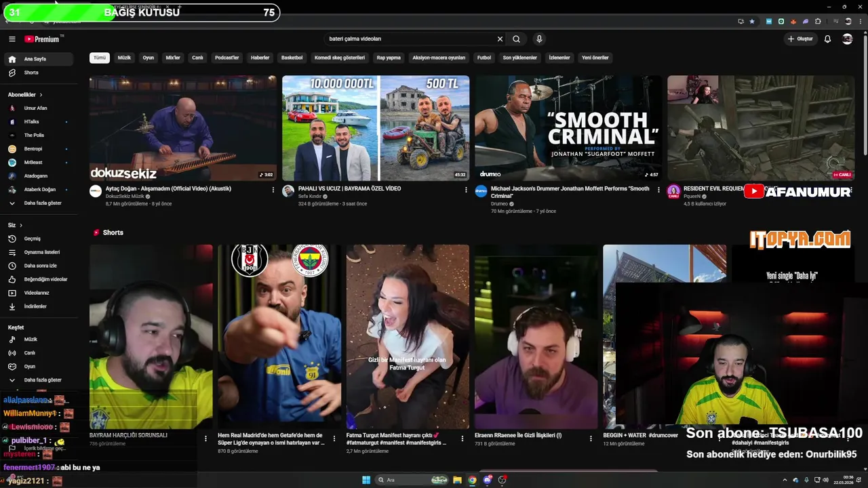Run the search with the magnifier button
The width and height of the screenshot is (868, 488).
(517, 39)
